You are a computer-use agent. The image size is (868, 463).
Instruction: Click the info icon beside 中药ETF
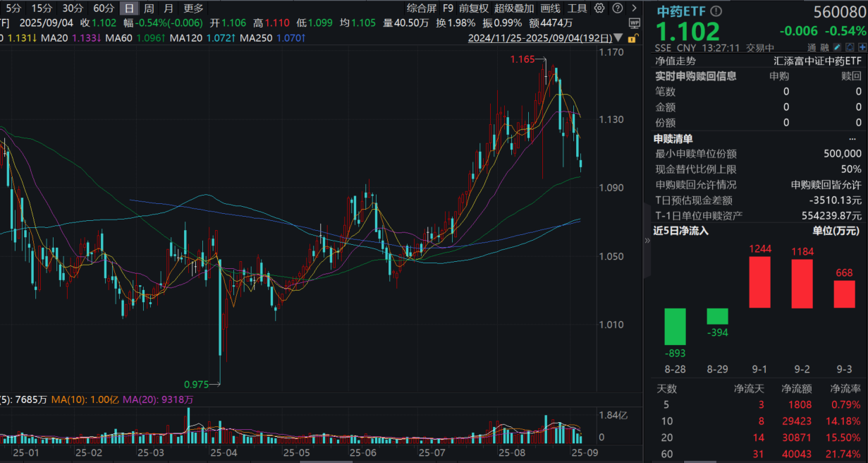pos(716,11)
